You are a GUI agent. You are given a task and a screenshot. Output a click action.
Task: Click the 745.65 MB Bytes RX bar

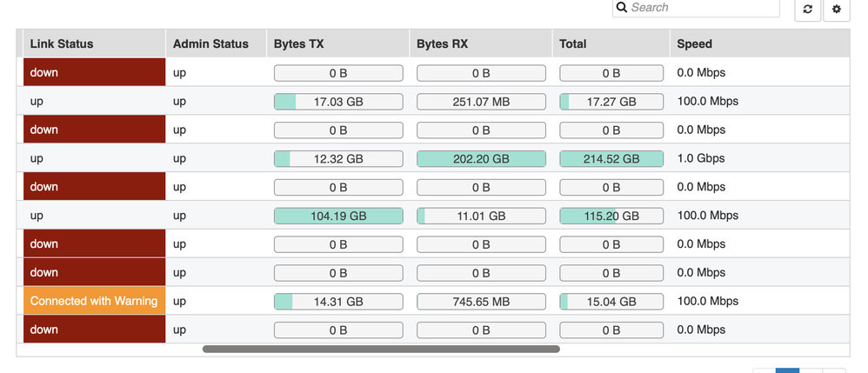pyautogui.click(x=481, y=302)
